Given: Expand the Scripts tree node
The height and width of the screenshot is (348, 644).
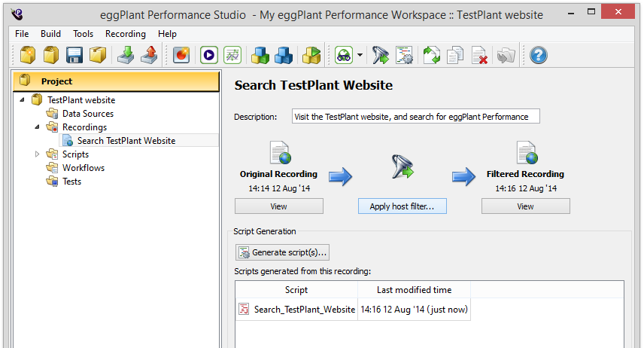Looking at the screenshot, I should (38, 154).
